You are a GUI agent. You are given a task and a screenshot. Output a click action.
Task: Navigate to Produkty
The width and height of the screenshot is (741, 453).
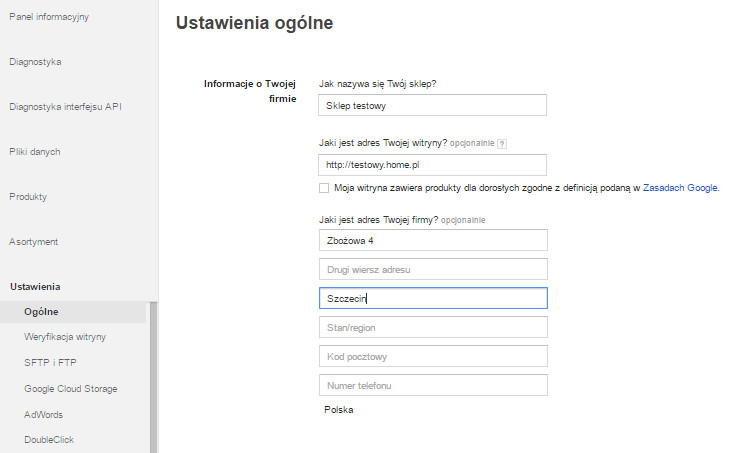coord(28,197)
